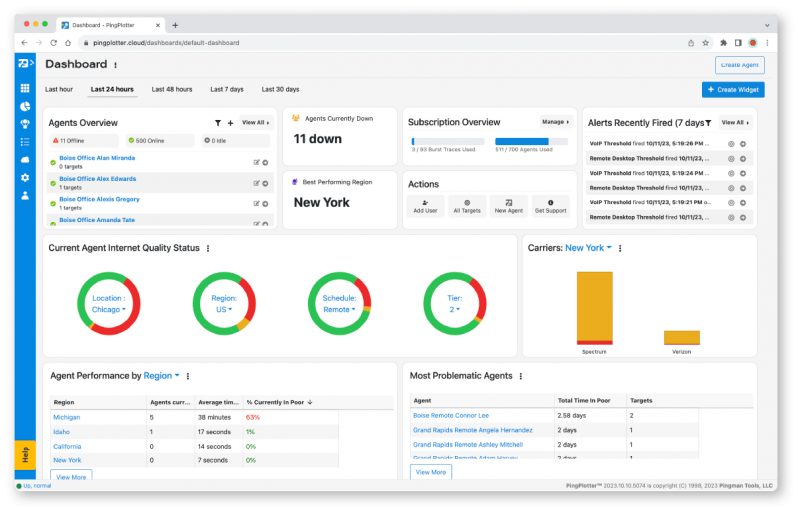Open new browser tab with plus
Screen dimensions: 800x513
point(175,25)
